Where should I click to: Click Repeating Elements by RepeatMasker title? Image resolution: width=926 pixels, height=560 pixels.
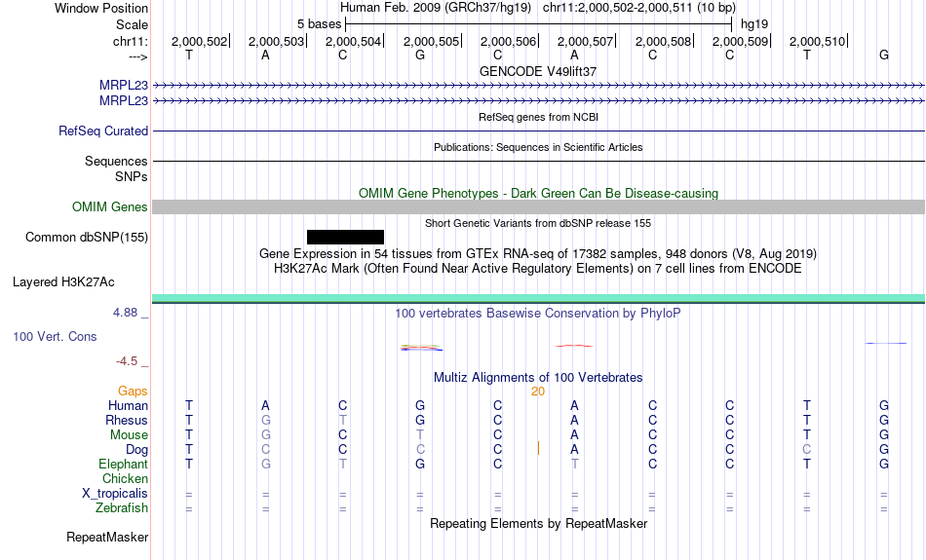pyautogui.click(x=538, y=524)
